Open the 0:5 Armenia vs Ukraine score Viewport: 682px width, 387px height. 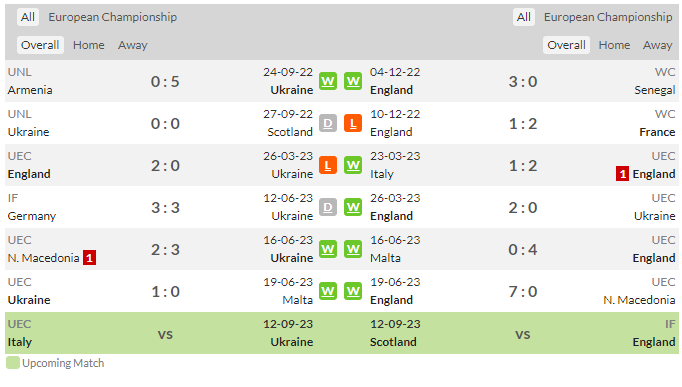165,81
